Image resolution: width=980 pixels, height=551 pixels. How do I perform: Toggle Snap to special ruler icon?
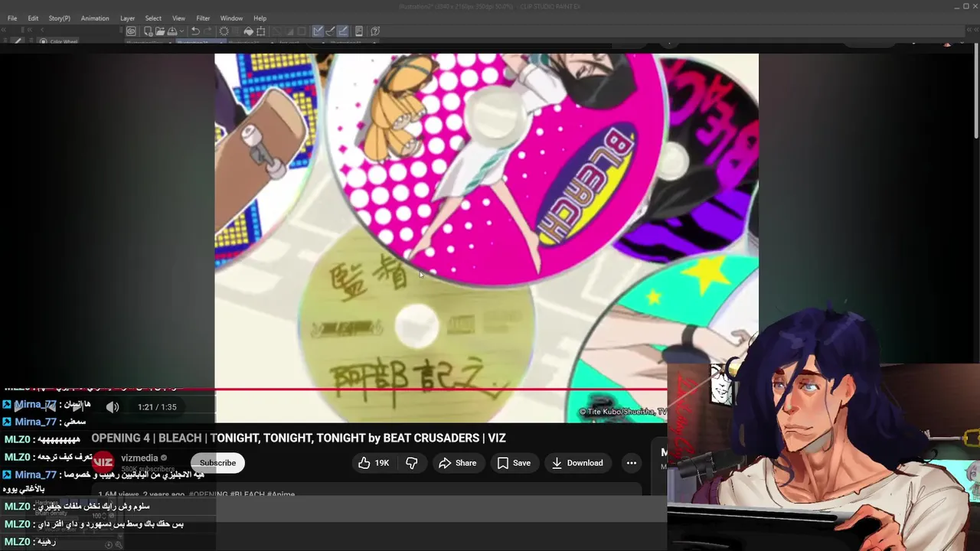[330, 31]
